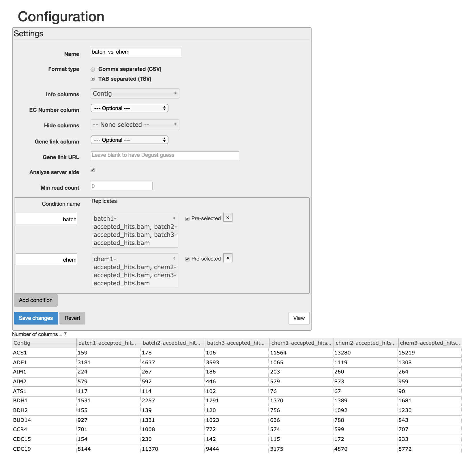Select Comma separated (CSV) format
The image size is (476, 464).
pos(93,69)
